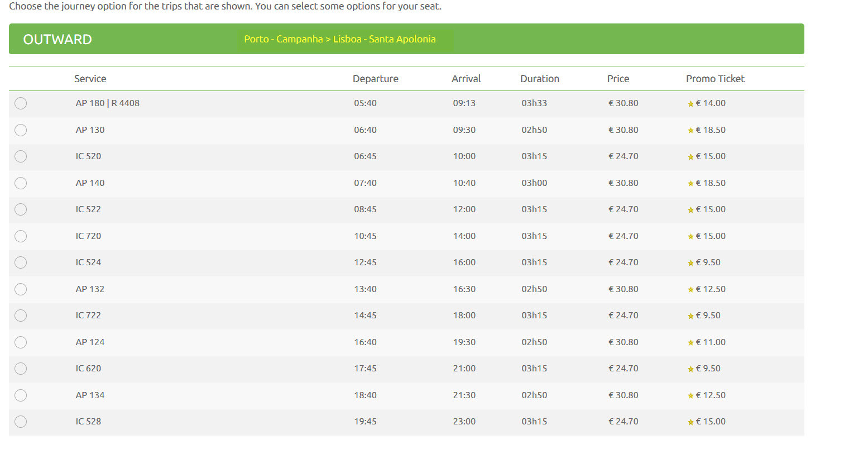This screenshot has height=449, width=868.
Task: Select the IC 722 service radio
Action: click(21, 316)
